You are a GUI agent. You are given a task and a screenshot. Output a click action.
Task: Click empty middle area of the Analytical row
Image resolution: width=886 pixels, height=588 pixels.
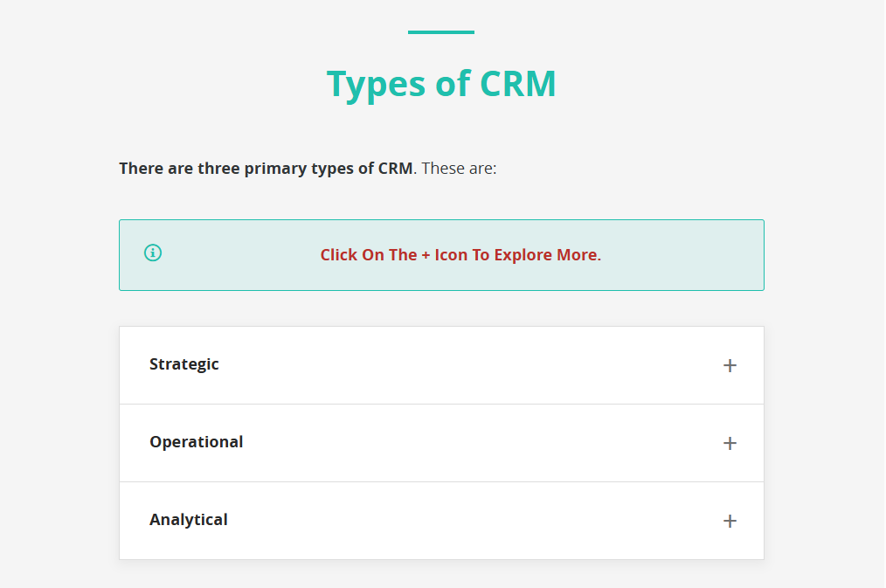(x=454, y=521)
